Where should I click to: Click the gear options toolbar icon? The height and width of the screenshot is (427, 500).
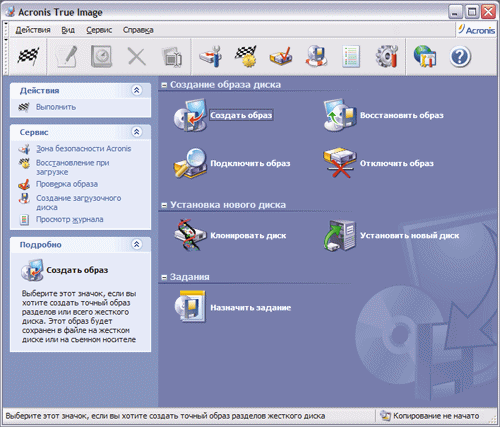pos(387,56)
